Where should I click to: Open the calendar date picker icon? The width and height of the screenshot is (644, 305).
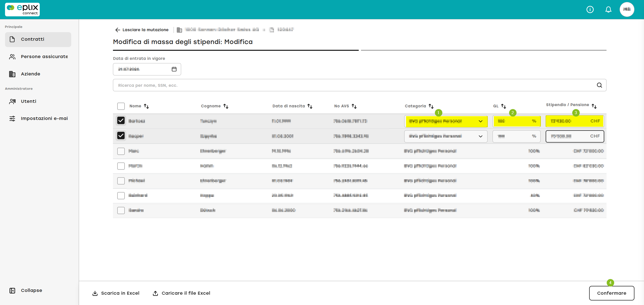(x=174, y=69)
